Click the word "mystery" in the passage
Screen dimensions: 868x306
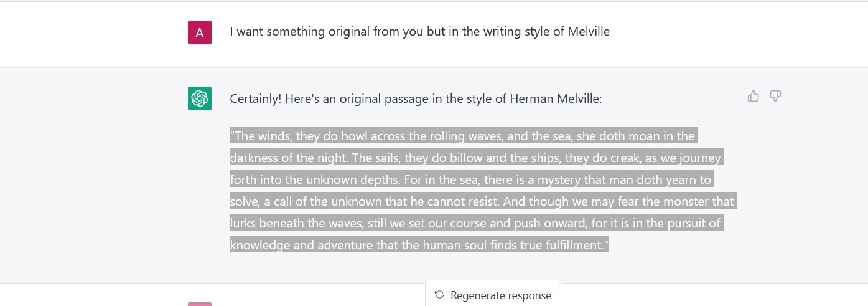pos(559,179)
